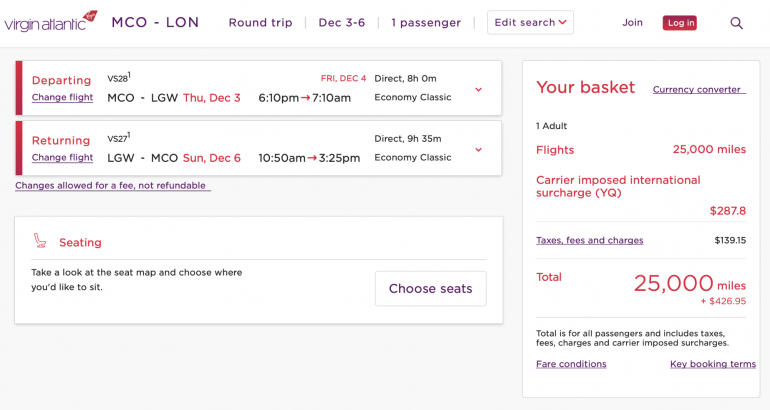
Task: Open the Join link in header
Action: (x=632, y=22)
